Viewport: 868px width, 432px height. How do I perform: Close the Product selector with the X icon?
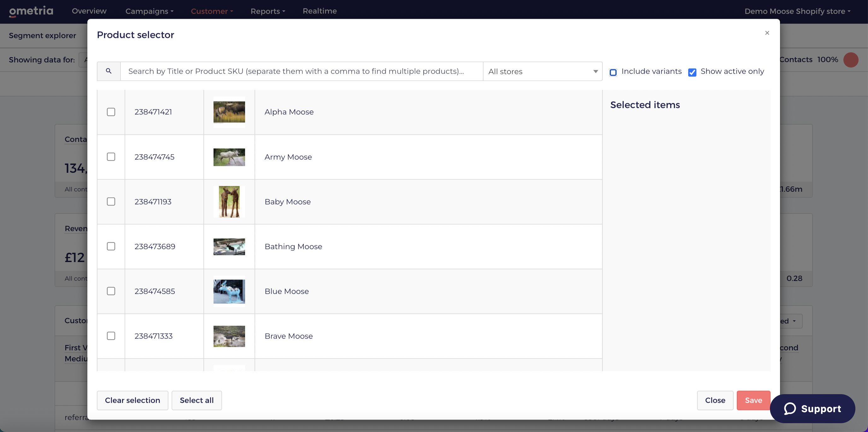click(x=767, y=33)
